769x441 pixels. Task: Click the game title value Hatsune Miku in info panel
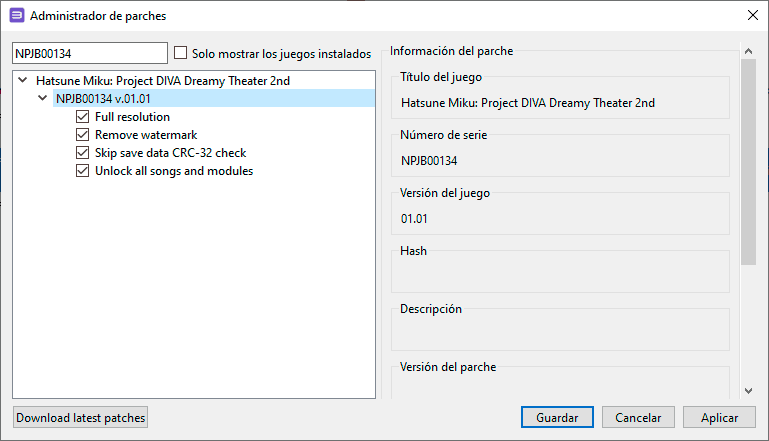(528, 103)
